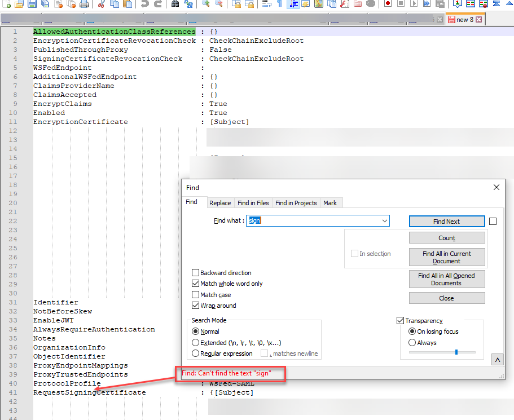Viewport: 514px width, 420px height.
Task: Undo the last action via toolbar
Action: coord(144,3)
